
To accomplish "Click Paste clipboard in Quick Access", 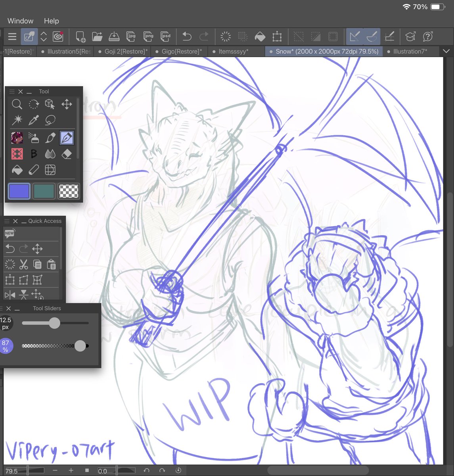I will [x=51, y=264].
